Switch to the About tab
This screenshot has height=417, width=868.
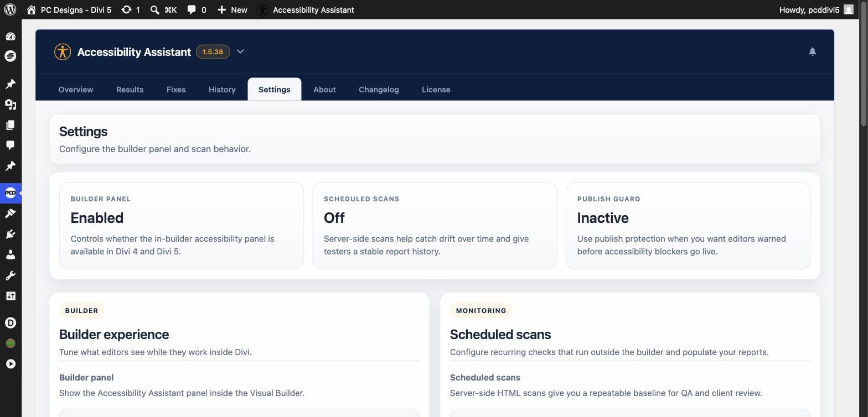pos(324,90)
